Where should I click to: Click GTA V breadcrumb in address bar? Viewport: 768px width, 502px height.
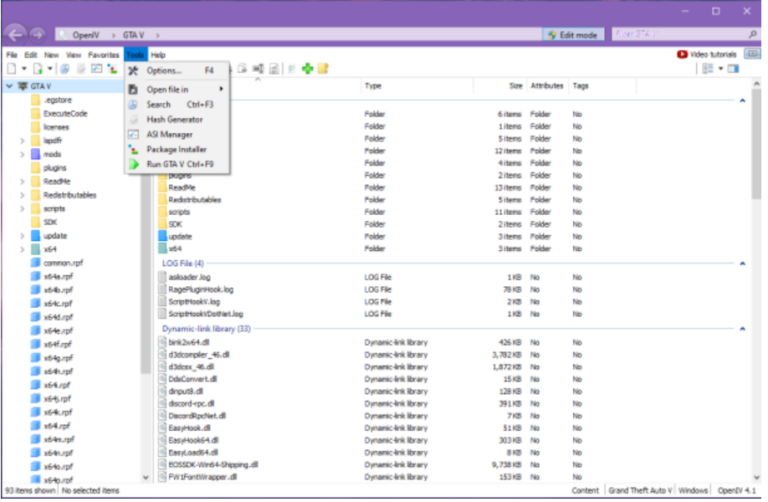pyautogui.click(x=134, y=35)
